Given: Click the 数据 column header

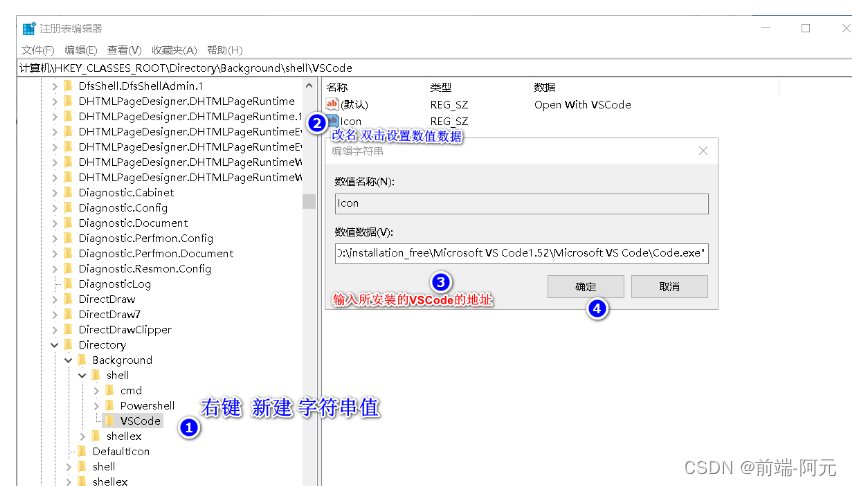Looking at the screenshot, I should click(x=544, y=87).
